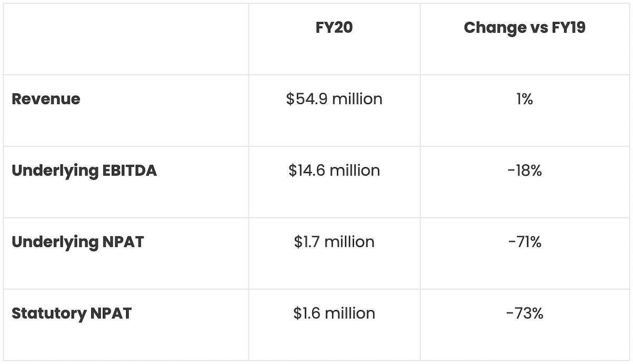This screenshot has height=364, width=633.
Task: Click the word Statutory in the last row
Action: click(x=48, y=313)
